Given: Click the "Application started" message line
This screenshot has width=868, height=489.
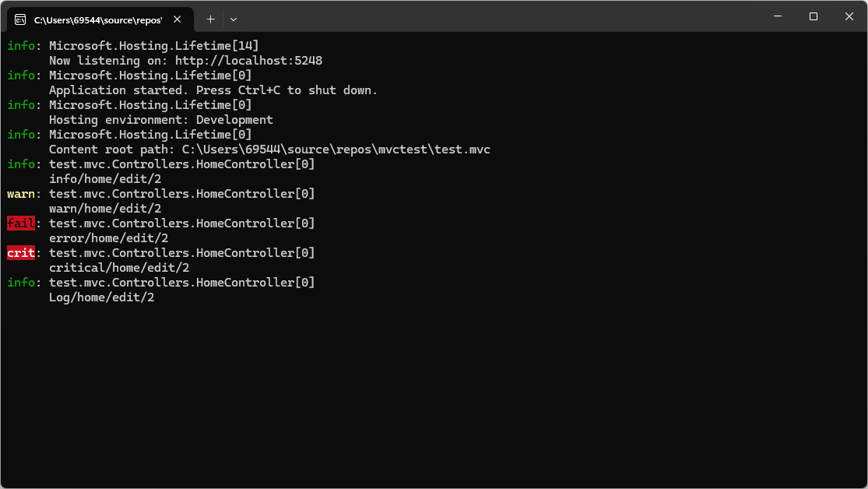Looking at the screenshot, I should tap(213, 90).
